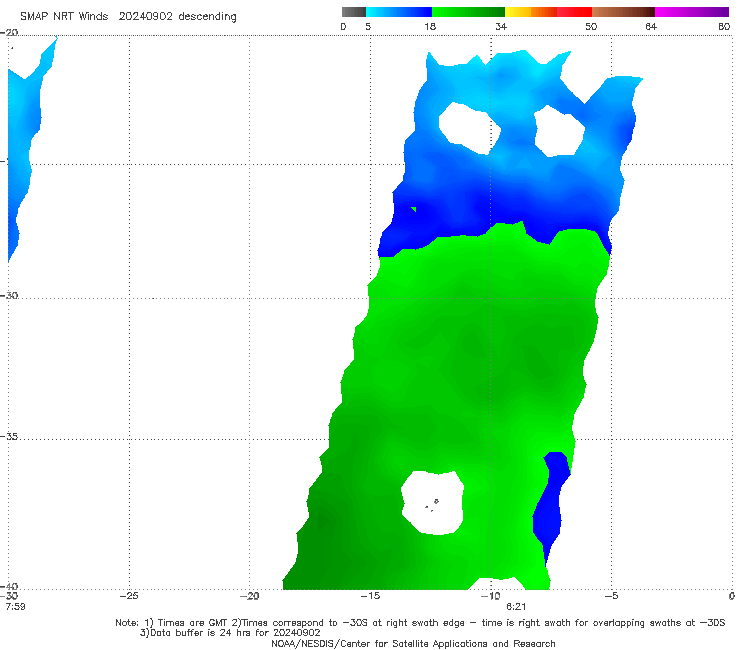Click the longitude label "0" at bottom right
The image size is (740, 650).
pos(732,596)
